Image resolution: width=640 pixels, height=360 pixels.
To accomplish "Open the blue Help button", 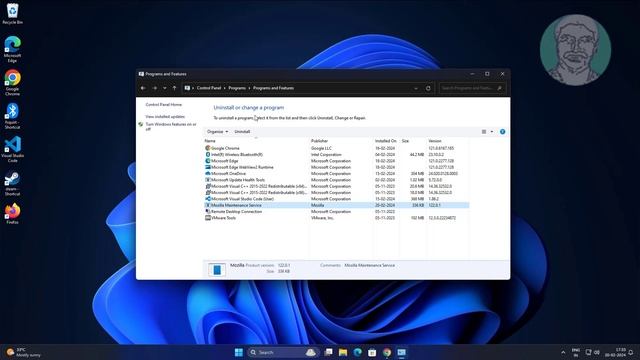I will tap(502, 132).
